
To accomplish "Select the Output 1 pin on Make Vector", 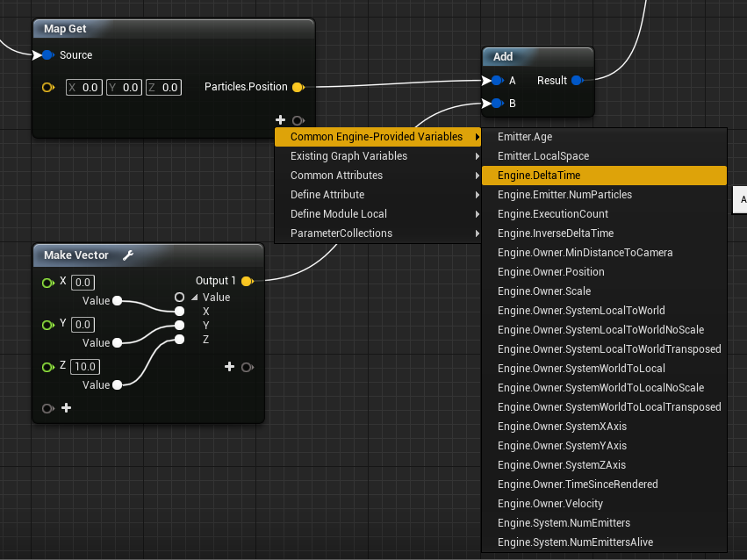I will (248, 281).
